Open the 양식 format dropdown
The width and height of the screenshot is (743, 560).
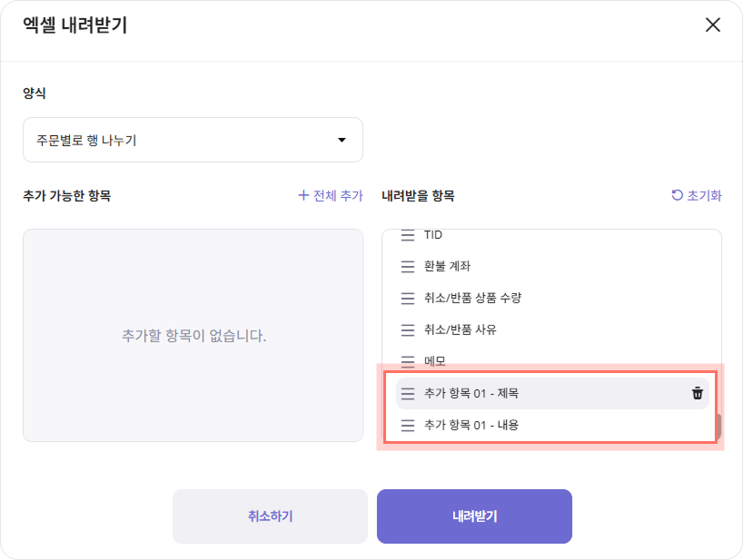[x=193, y=140]
